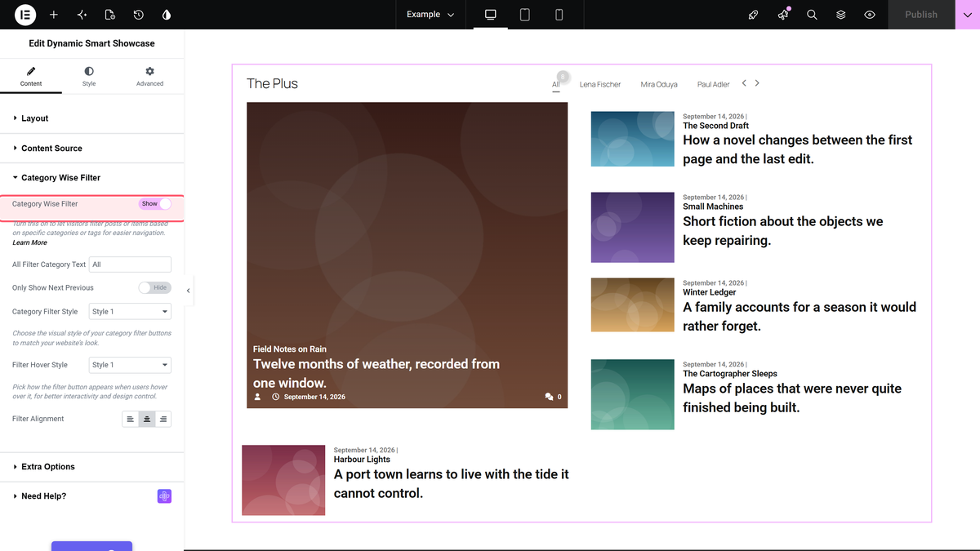Open the Filter Hover Style dropdown

click(130, 365)
